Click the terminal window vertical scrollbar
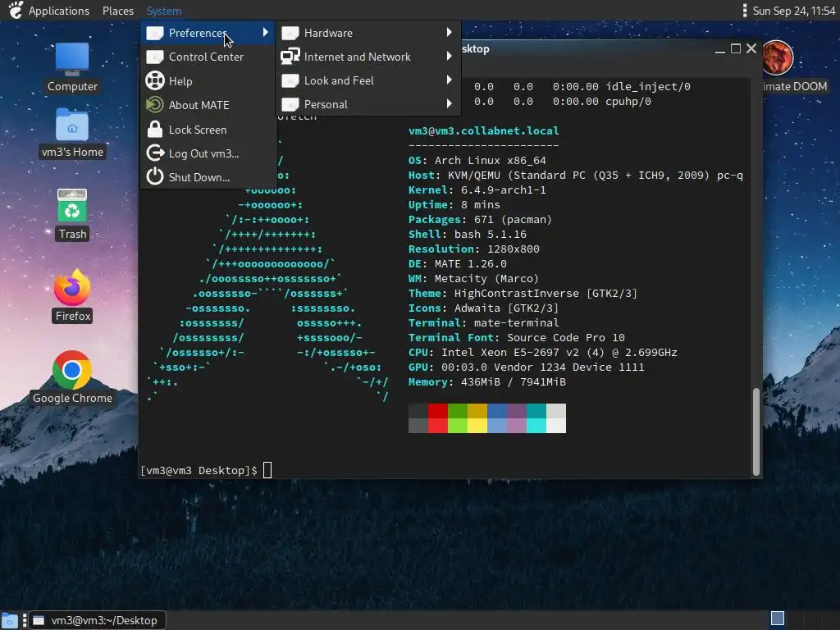This screenshot has height=630, width=840. [756, 431]
